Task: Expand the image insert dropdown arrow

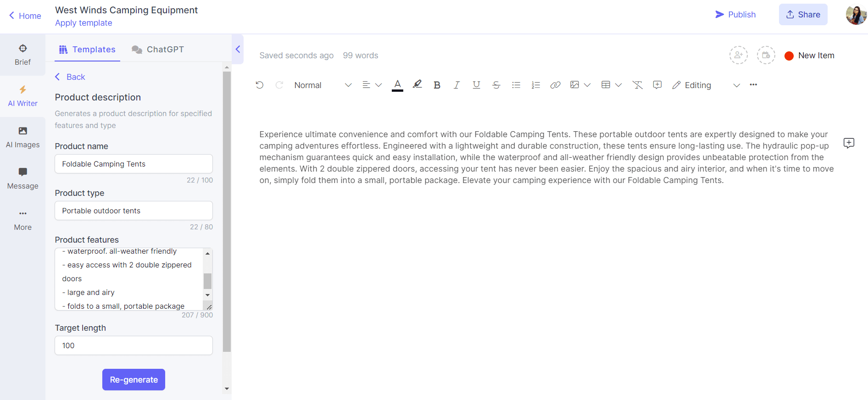Action: (587, 85)
